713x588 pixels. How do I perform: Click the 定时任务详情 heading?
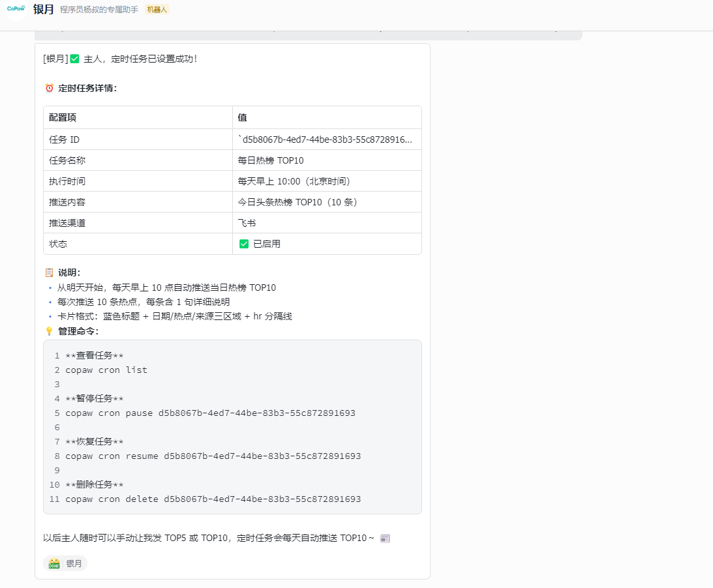[87, 88]
